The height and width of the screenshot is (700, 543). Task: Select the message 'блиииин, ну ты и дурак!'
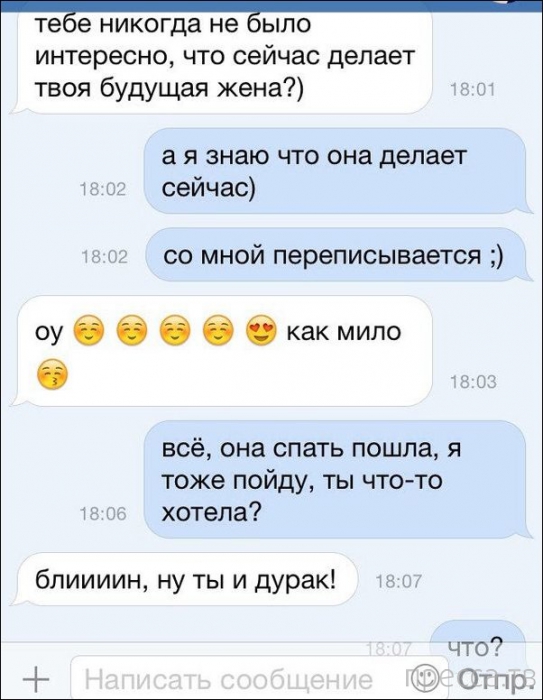185,580
